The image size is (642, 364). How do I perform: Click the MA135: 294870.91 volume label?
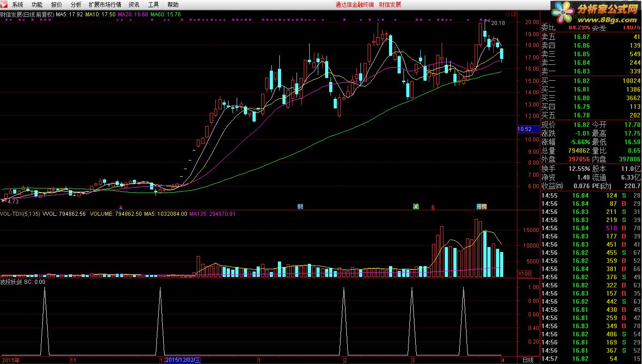pyautogui.click(x=213, y=214)
